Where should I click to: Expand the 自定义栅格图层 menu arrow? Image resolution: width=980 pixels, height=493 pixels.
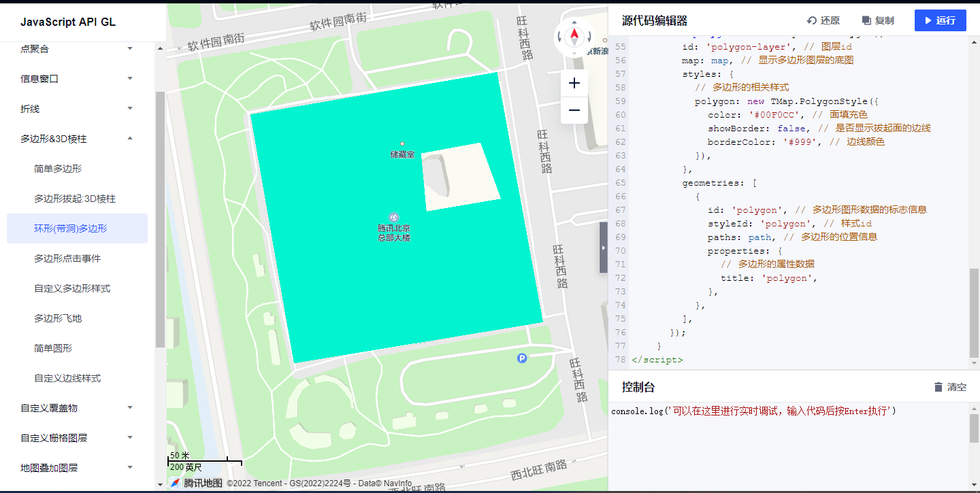[130, 437]
